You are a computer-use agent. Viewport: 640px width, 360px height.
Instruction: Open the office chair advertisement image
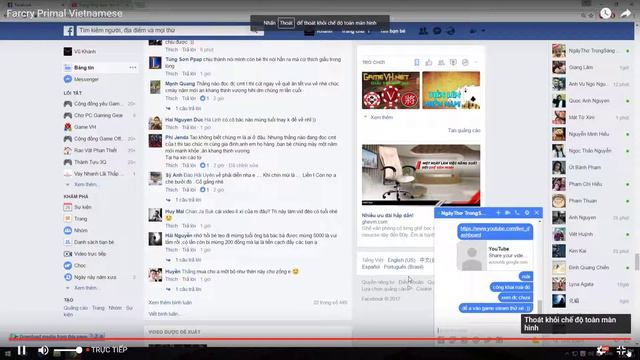pyautogui.click(x=421, y=175)
